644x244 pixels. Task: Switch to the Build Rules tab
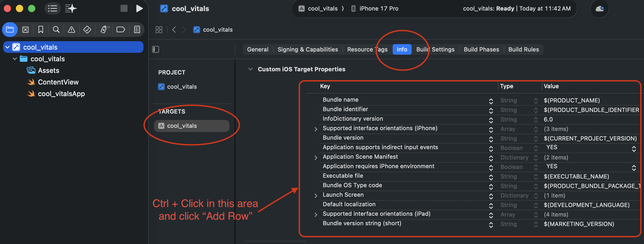(x=523, y=49)
